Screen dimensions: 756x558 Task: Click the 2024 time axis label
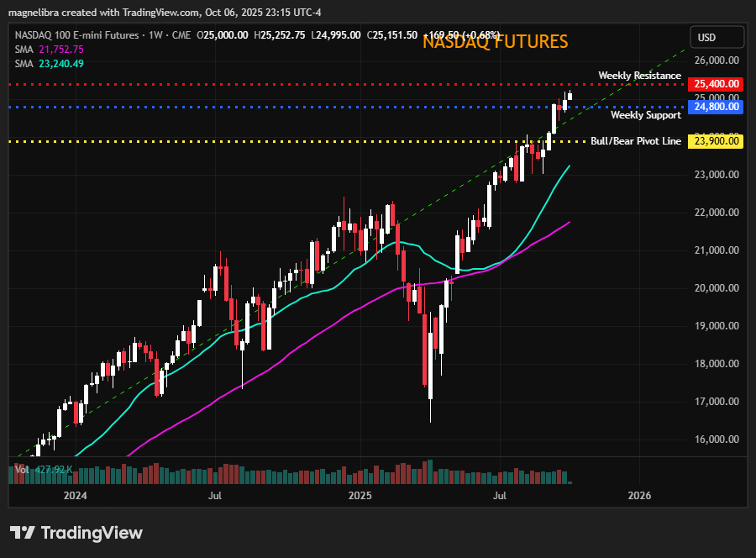pos(76,495)
